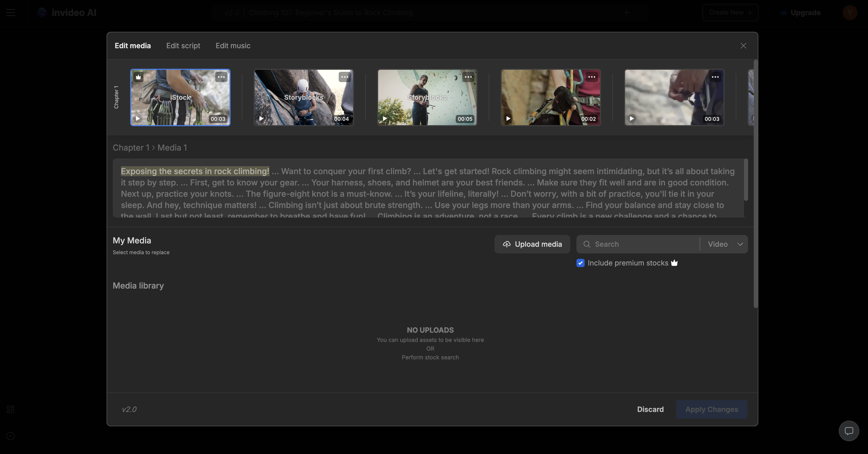868x454 pixels.
Task: Switch to the Edit script tab
Action: tap(183, 46)
